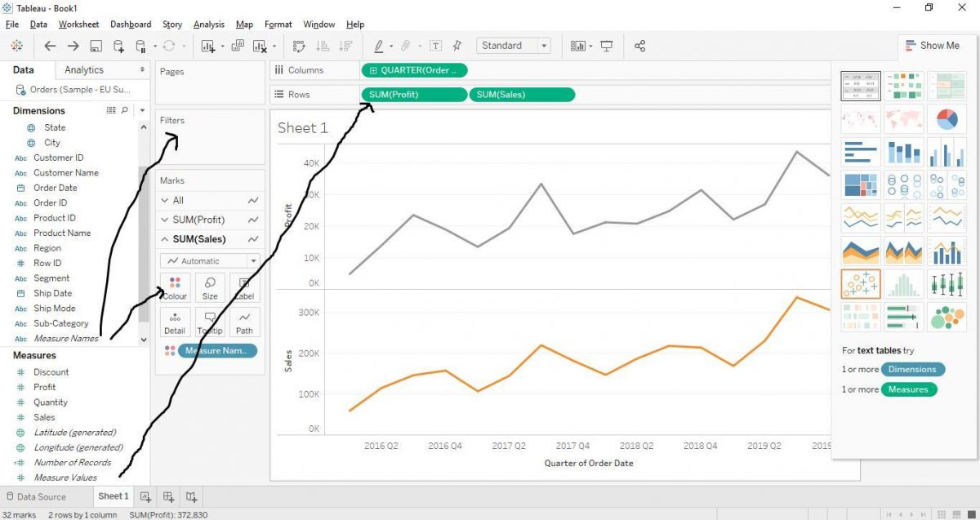Viewport: 980px width, 520px height.
Task: Click the Dimensions pill under text tables hint
Action: coord(912,369)
